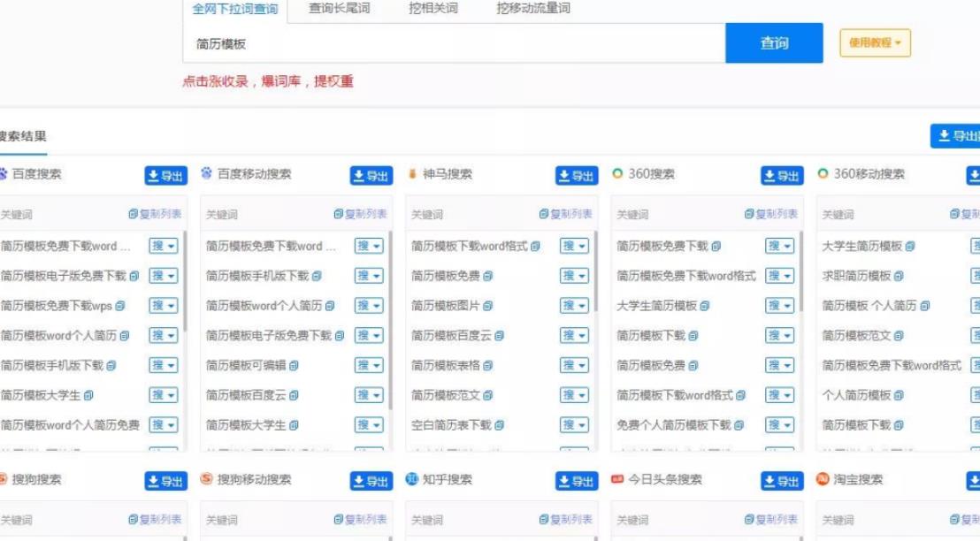The width and height of the screenshot is (980, 541).
Task: Click copy icon beside 简历模板范文 in 360移动搜索
Action: [x=899, y=336]
